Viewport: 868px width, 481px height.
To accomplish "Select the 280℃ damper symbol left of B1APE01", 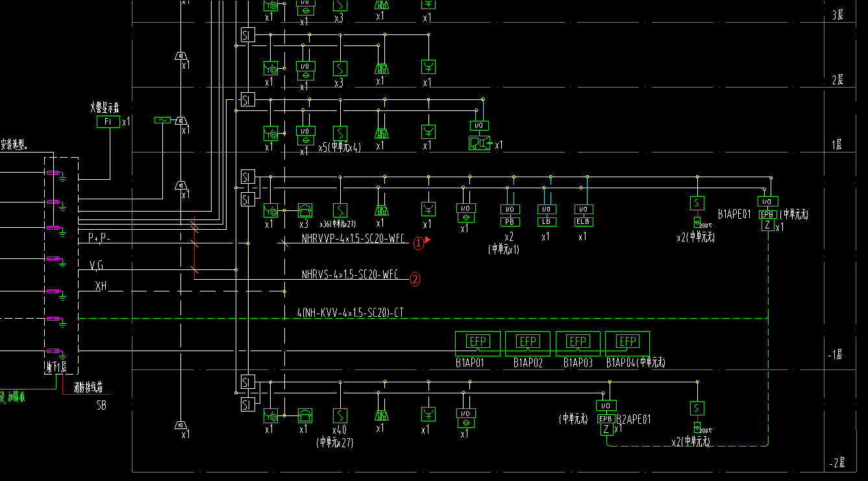I will click(698, 222).
